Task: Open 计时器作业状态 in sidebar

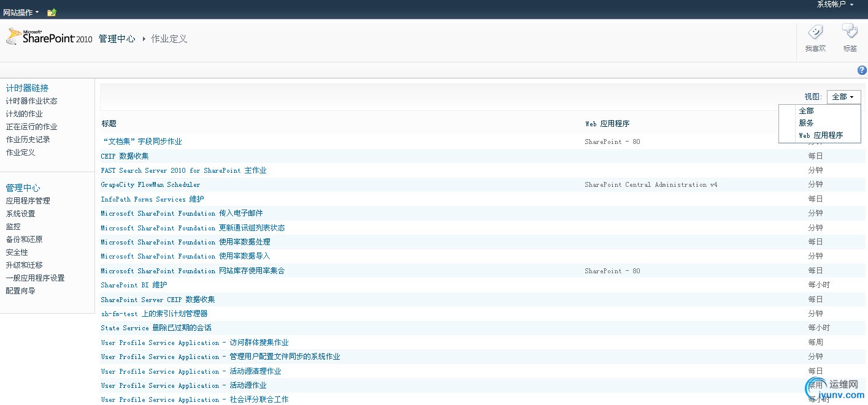Action: click(31, 101)
